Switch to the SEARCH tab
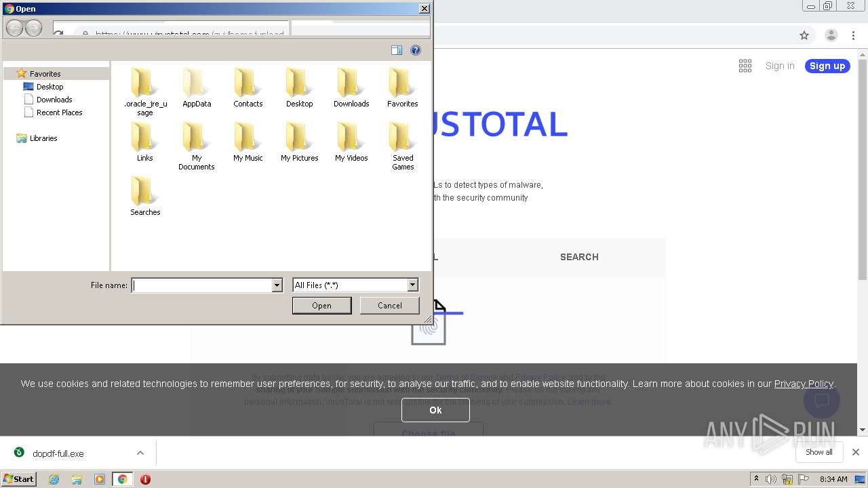 [x=579, y=257]
